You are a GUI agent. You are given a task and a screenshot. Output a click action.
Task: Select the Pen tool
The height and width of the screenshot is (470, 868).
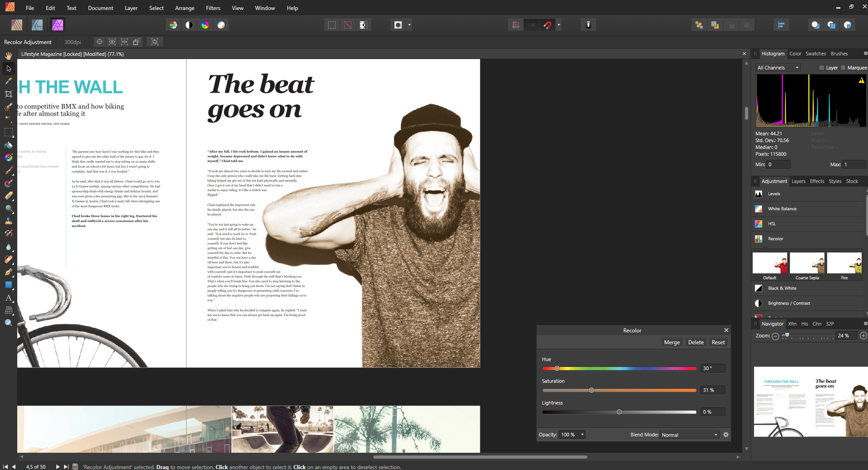tap(9, 272)
